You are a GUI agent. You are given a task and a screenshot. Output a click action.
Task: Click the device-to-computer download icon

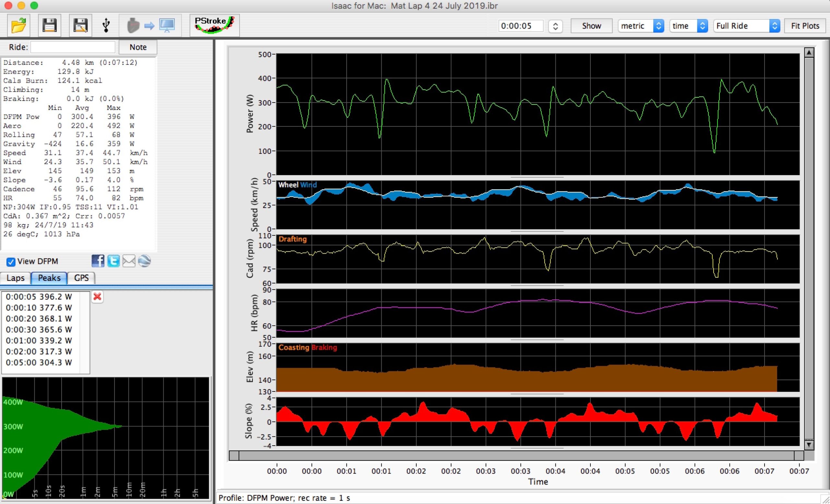coord(150,25)
